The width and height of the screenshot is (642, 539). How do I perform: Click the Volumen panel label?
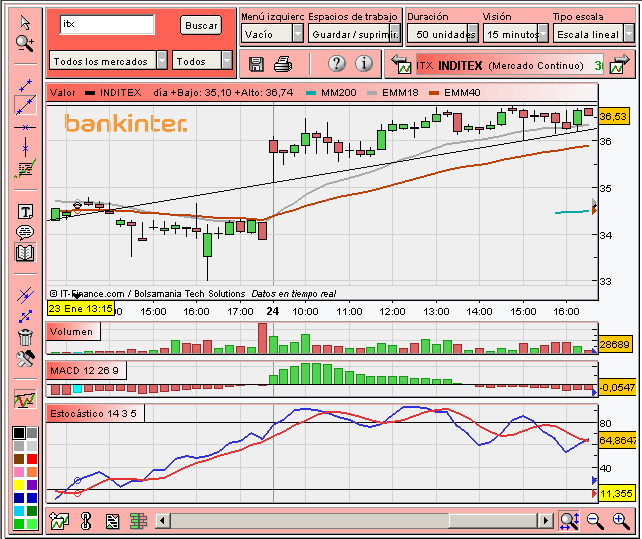(73, 331)
